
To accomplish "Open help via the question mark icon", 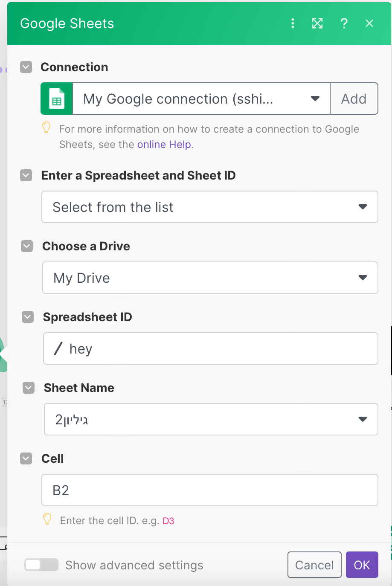I will pyautogui.click(x=344, y=23).
